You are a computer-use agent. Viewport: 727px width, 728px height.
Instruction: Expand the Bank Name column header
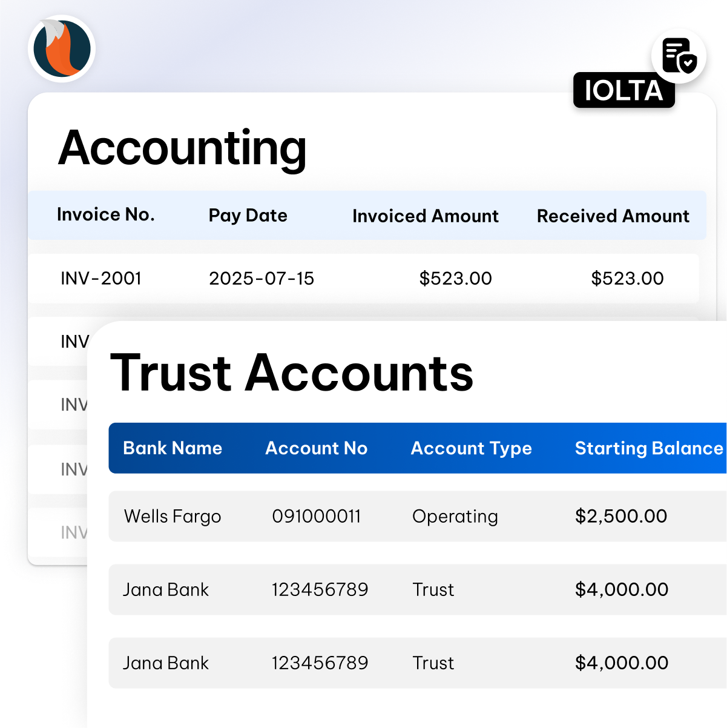click(x=173, y=448)
